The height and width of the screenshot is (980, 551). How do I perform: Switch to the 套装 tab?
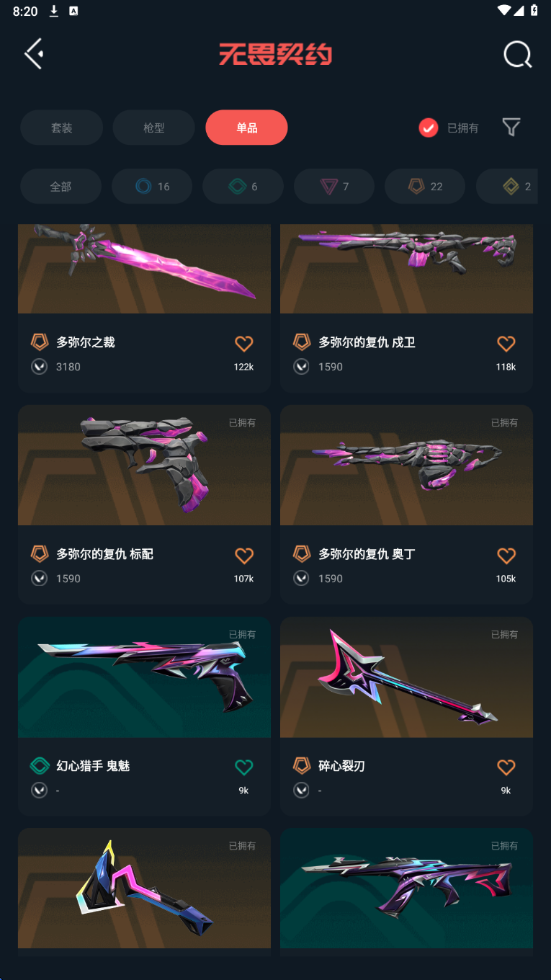[x=61, y=128]
